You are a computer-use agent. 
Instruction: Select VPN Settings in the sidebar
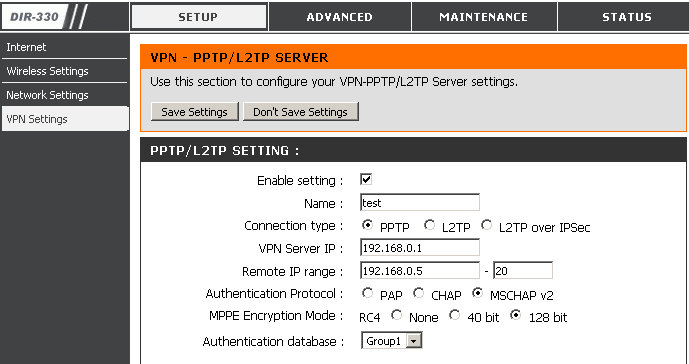(x=65, y=119)
